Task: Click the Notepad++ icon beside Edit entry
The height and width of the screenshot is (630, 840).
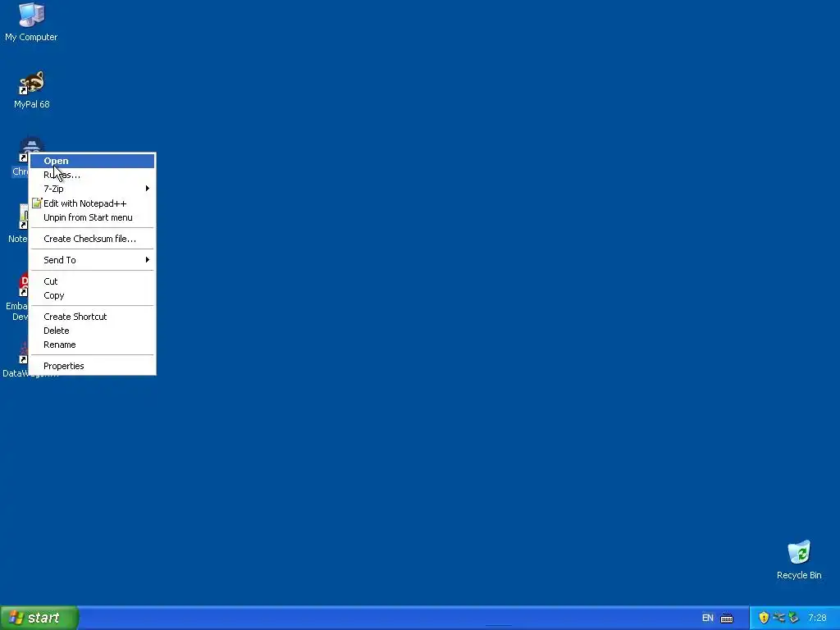Action: 36,203
